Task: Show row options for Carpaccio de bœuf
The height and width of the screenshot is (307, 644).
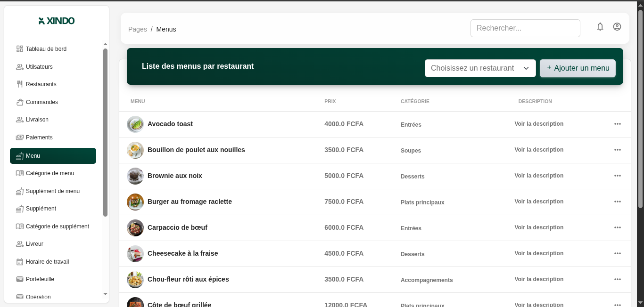Action: [618, 227]
